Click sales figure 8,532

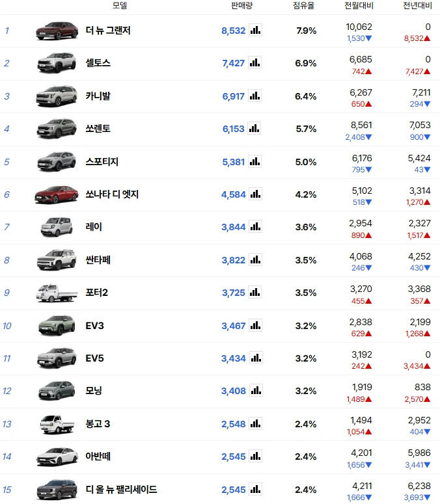click(x=234, y=31)
